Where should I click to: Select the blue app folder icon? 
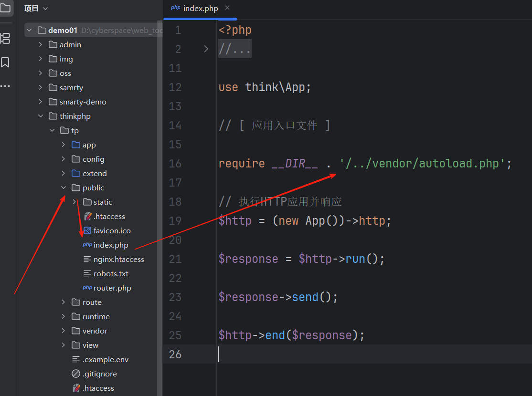coord(76,145)
